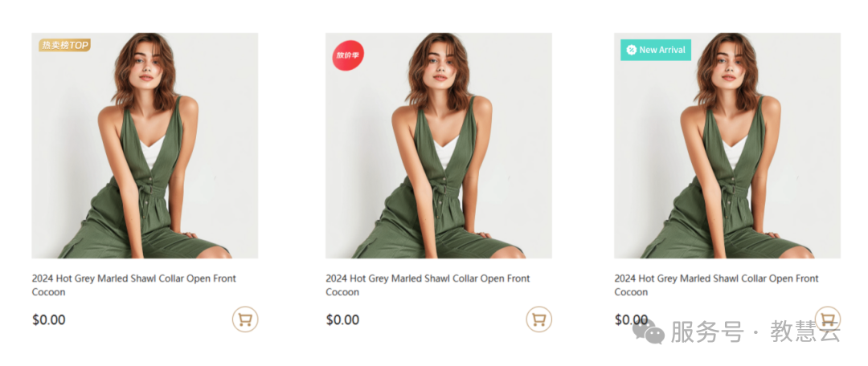This screenshot has height=366, width=868.
Task: Click the WeChat logo in the watermark
Action: pyautogui.click(x=649, y=330)
